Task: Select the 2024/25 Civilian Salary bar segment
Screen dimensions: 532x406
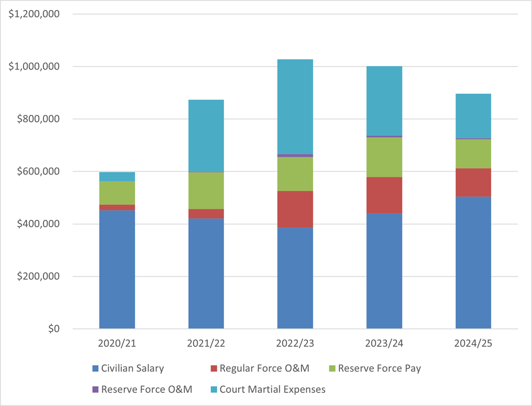Action: click(x=473, y=263)
